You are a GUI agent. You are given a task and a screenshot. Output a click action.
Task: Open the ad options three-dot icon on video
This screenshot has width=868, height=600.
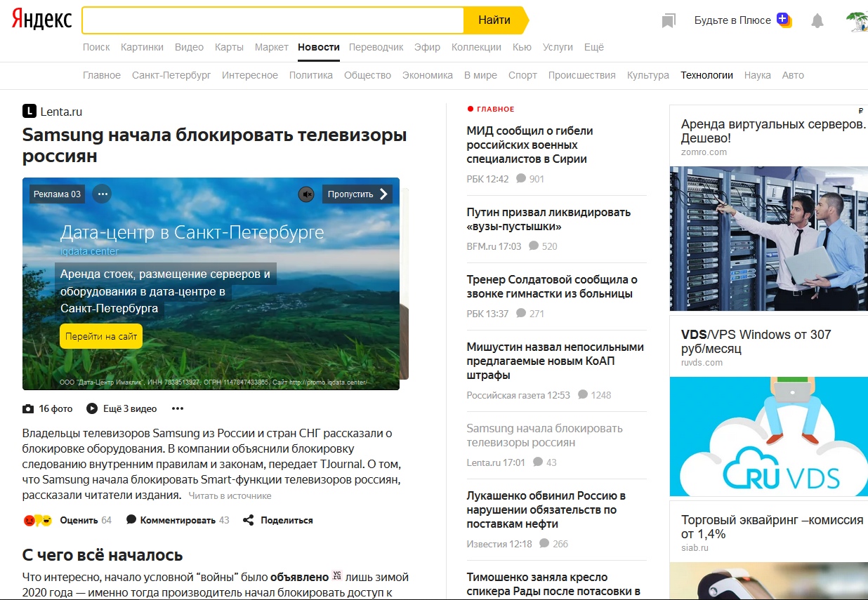[102, 194]
